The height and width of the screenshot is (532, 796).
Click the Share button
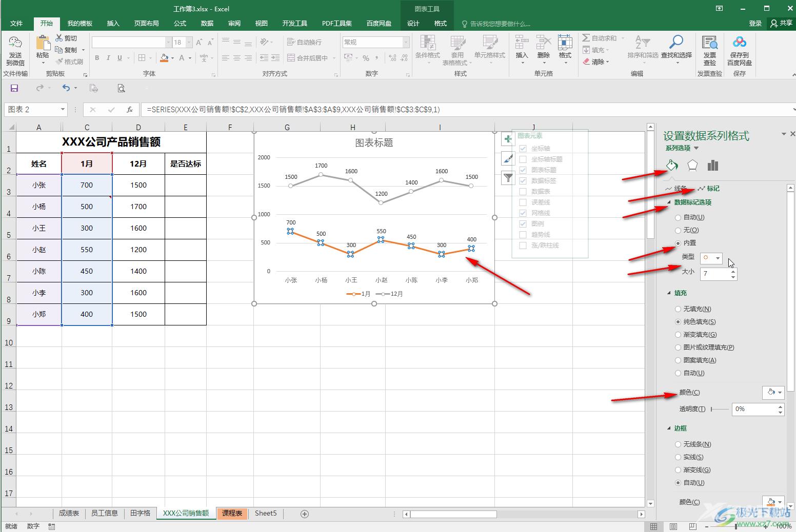coord(781,23)
